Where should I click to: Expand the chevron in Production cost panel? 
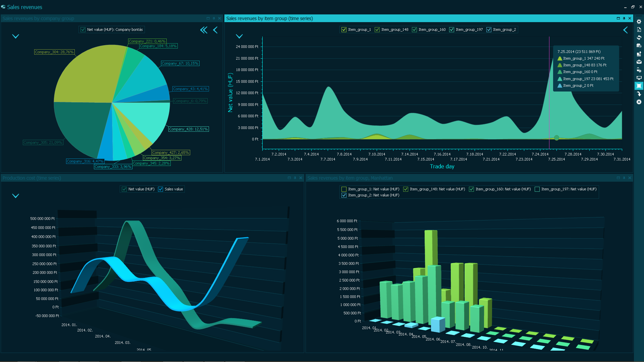[15, 196]
